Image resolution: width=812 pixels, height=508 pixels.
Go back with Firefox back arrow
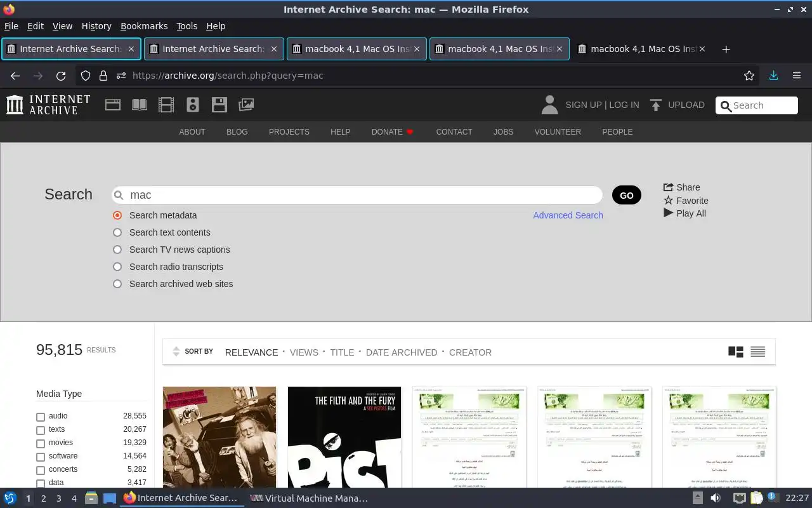tap(15, 76)
